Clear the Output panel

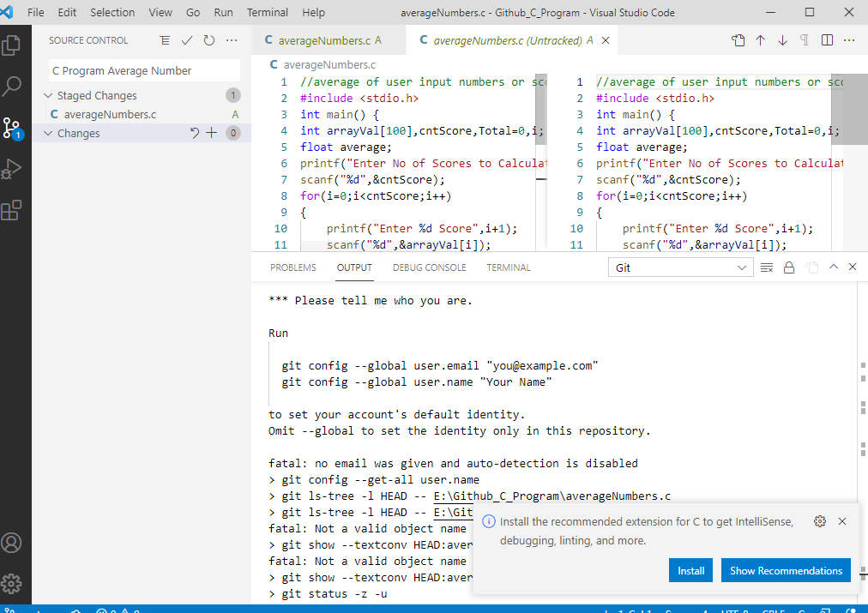coord(767,267)
